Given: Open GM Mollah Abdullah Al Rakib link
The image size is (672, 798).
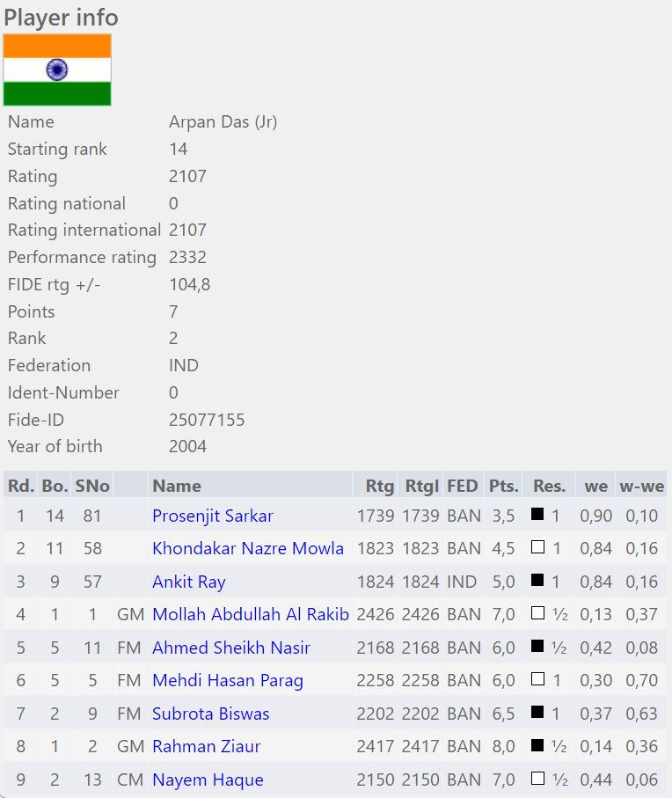Looking at the screenshot, I should (x=250, y=614).
